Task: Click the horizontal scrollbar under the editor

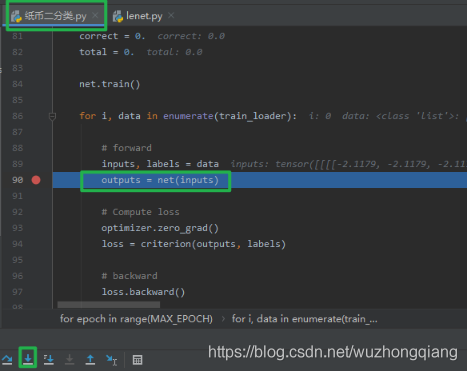Action: (109, 305)
